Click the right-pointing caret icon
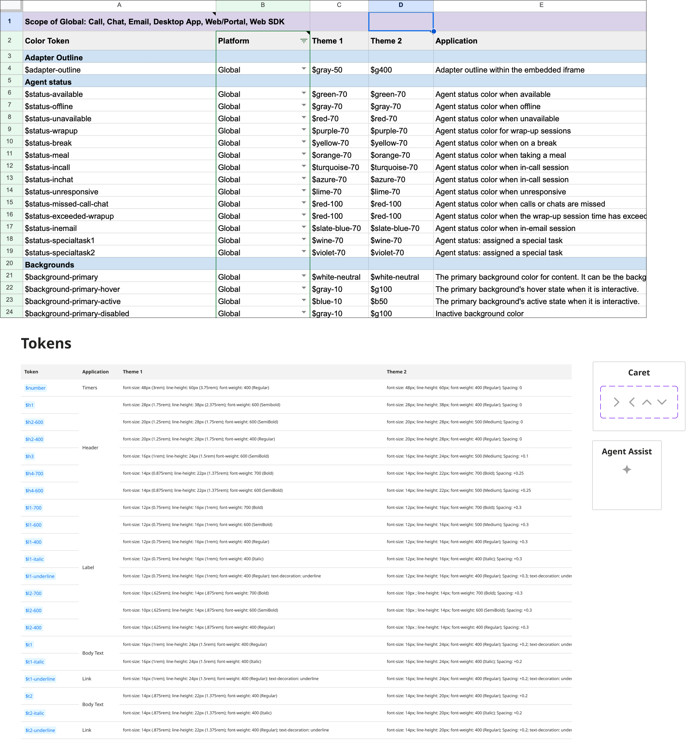The width and height of the screenshot is (700, 752). point(616,402)
